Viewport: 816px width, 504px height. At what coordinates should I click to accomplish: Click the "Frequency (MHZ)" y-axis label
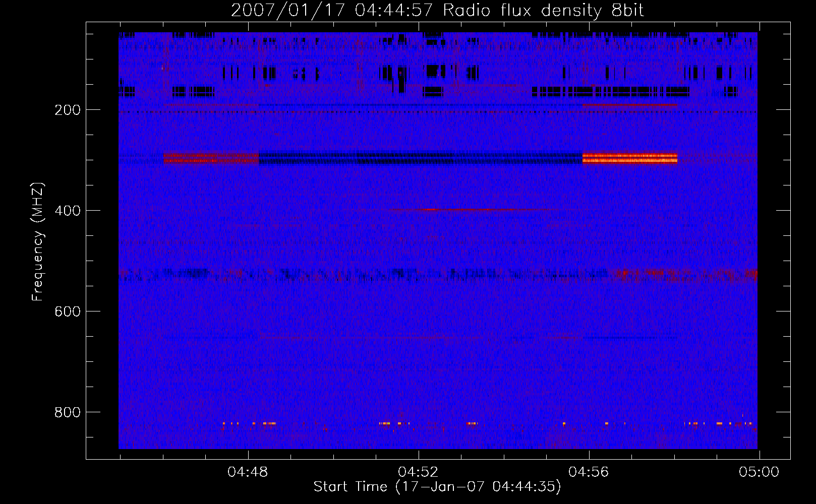pyautogui.click(x=38, y=241)
